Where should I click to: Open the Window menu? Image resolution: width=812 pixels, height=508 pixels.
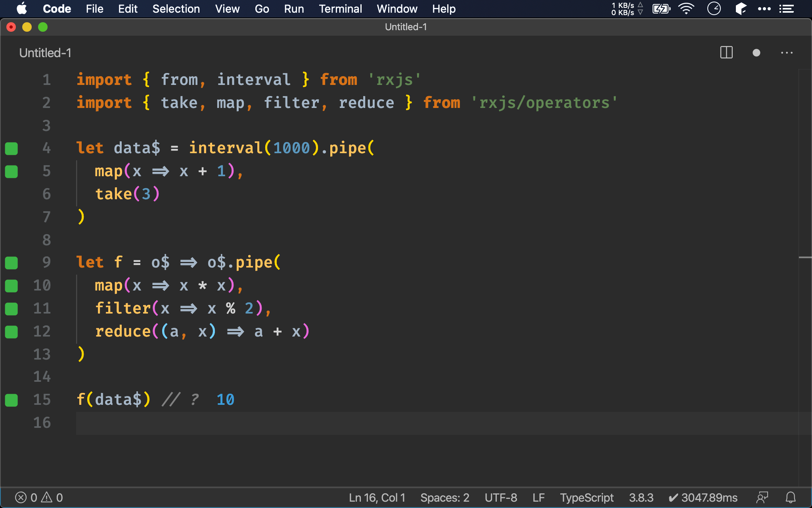(397, 9)
